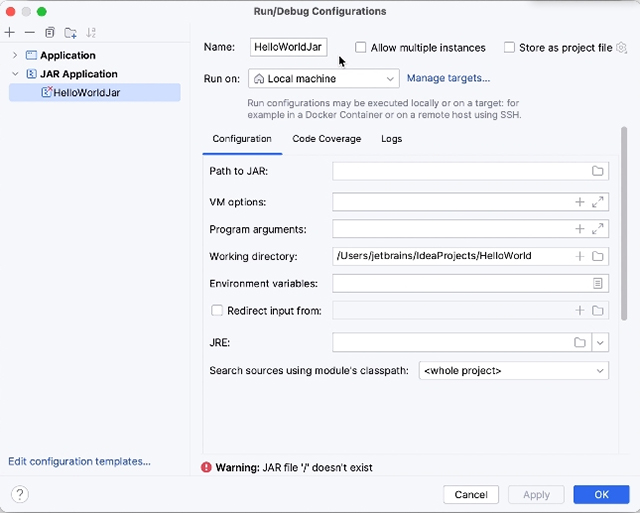Collapse the JAR Application tree node
640x513 pixels.
15,74
